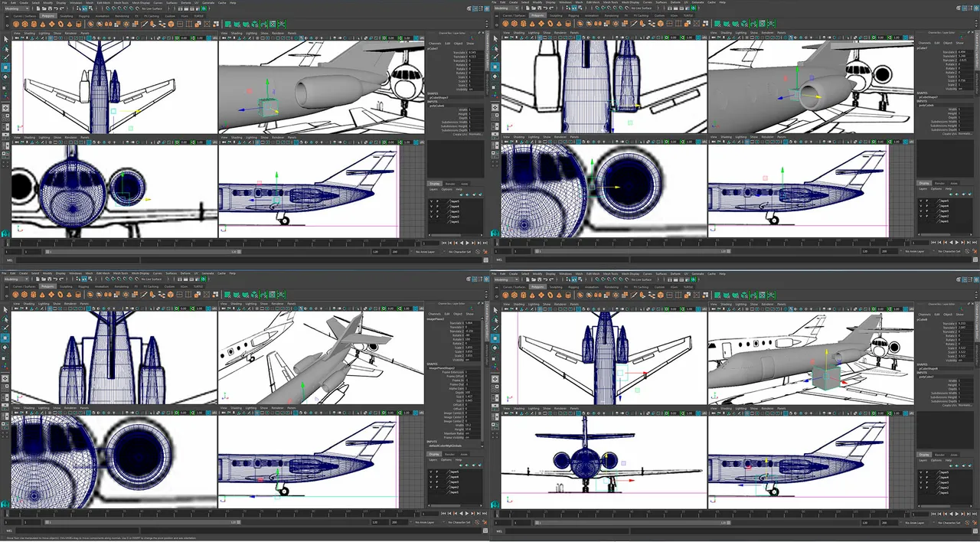Image resolution: width=980 pixels, height=542 pixels.
Task: Activate the Paint Selection tool in top-left window
Action: [x=5, y=57]
